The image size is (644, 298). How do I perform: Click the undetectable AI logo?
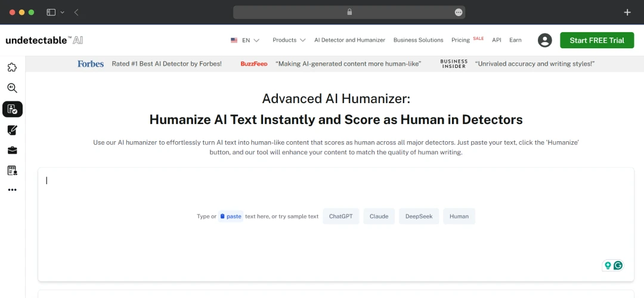coord(44,40)
